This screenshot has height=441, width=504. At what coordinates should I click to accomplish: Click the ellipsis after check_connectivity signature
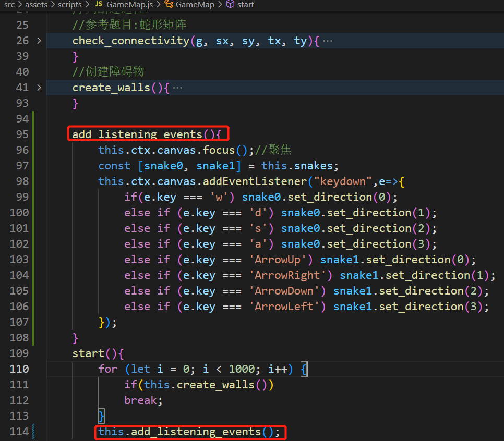click(x=328, y=41)
